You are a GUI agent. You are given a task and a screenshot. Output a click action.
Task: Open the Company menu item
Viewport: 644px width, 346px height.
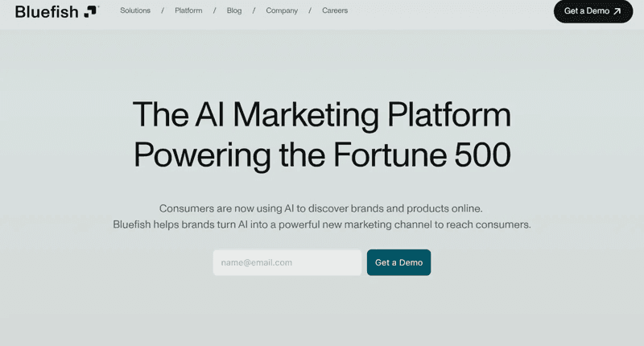click(x=282, y=10)
